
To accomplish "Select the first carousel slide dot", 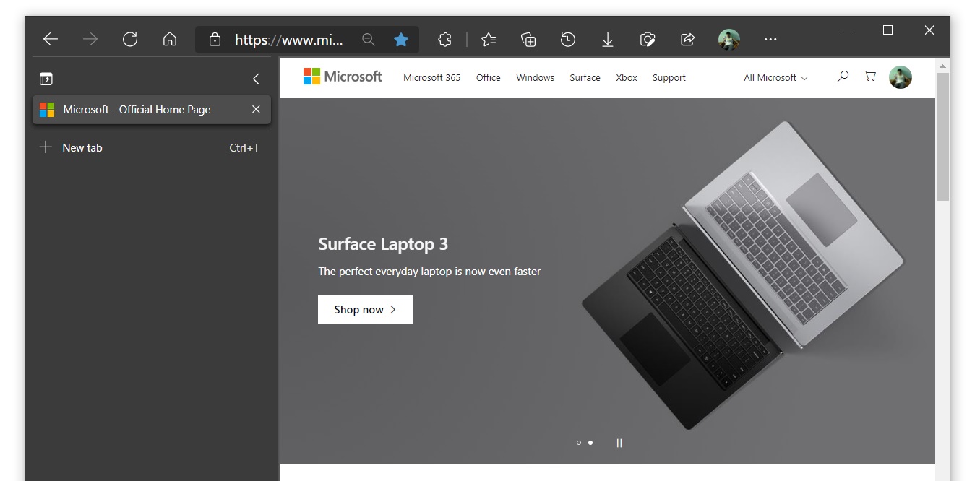I will click(x=579, y=443).
